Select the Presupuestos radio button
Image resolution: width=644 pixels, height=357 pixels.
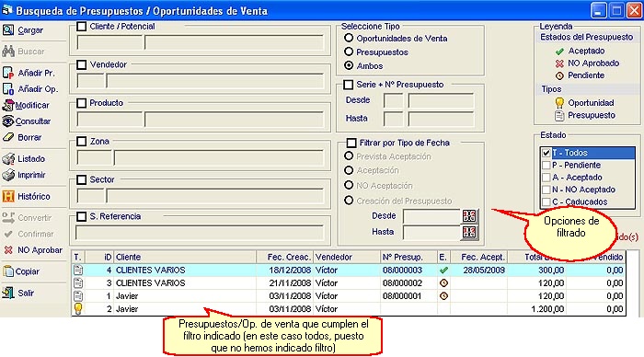[349, 52]
